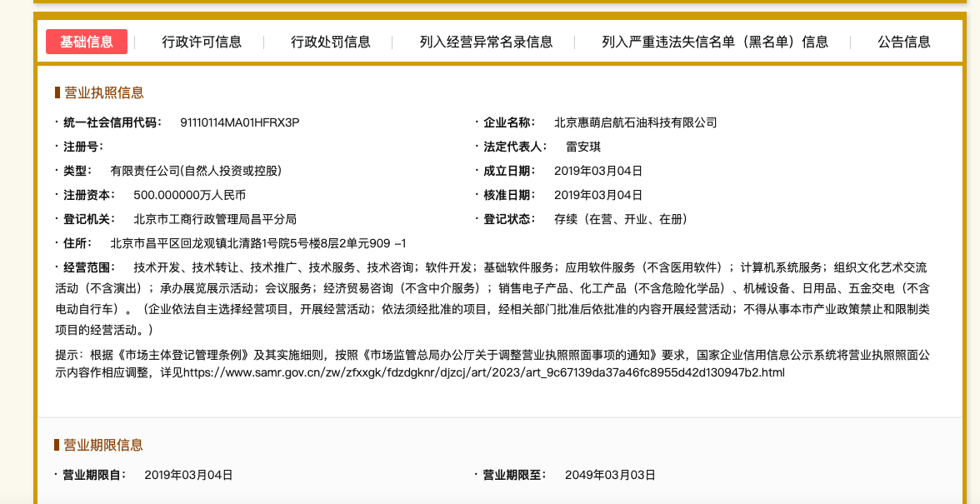The height and width of the screenshot is (504, 980).
Task: Click the 法定代表人 label
Action: pos(516,147)
